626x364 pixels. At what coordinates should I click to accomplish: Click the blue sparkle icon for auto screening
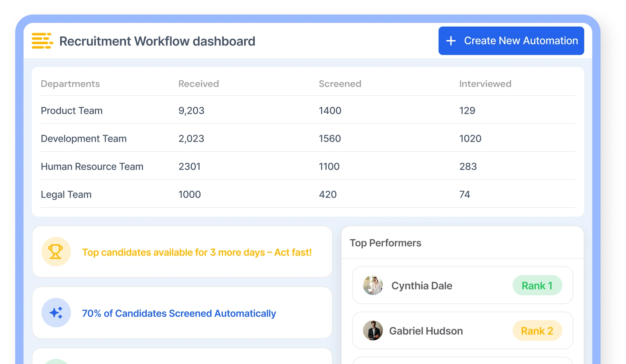point(56,313)
